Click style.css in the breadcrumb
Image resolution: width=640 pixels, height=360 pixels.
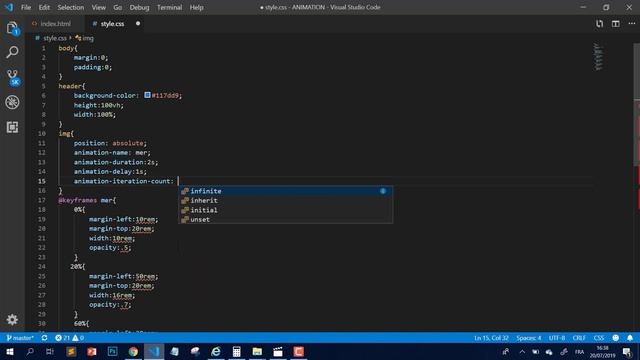tap(55, 38)
